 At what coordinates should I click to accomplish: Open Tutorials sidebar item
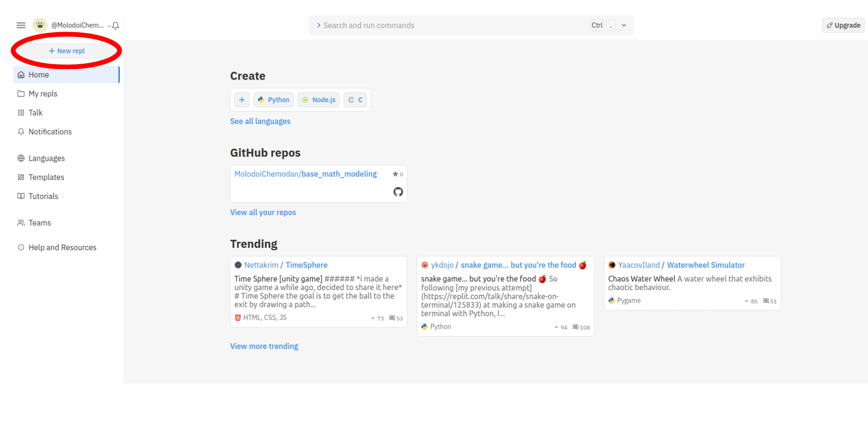[x=67, y=196]
